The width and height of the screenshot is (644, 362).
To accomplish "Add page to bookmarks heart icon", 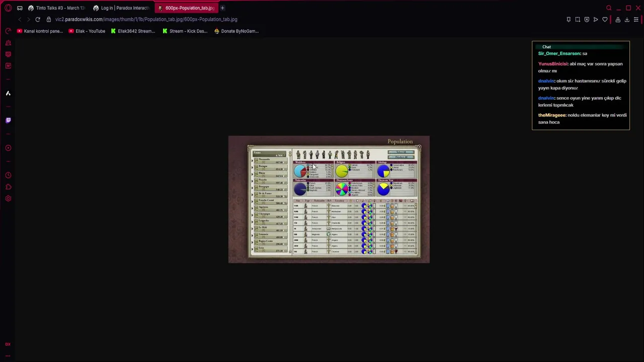I will point(605,20).
